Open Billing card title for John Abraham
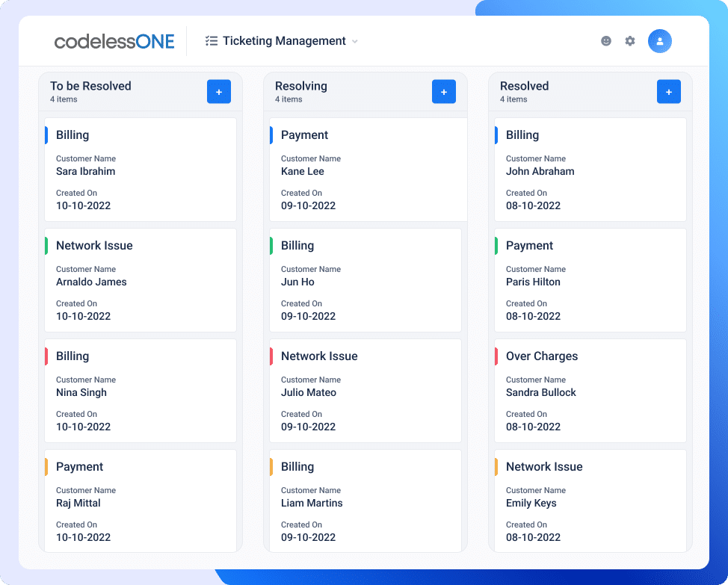The height and width of the screenshot is (585, 728). coord(522,135)
